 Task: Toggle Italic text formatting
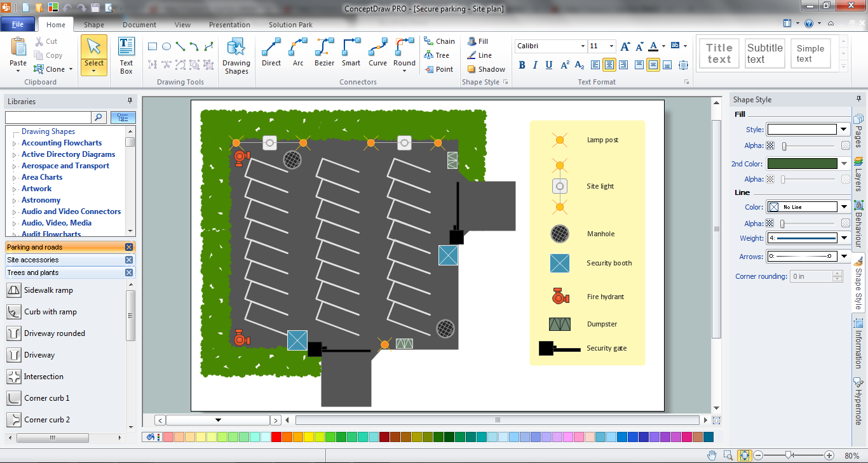[536, 65]
